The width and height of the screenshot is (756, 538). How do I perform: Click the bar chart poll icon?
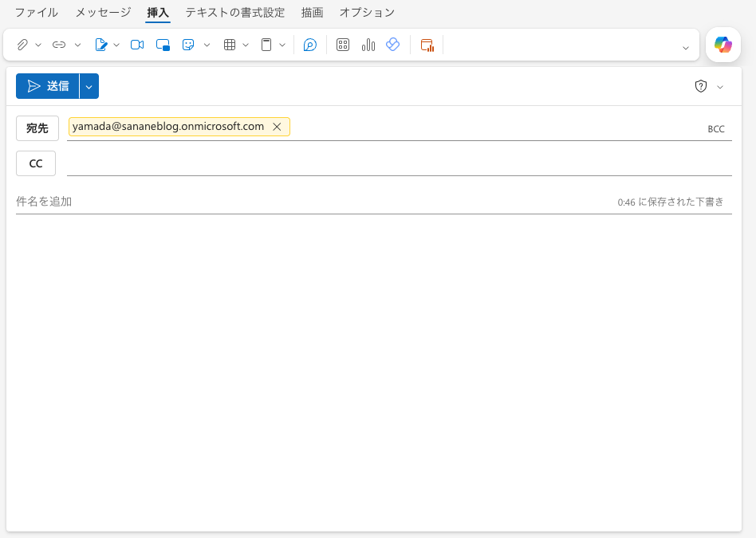pos(368,45)
